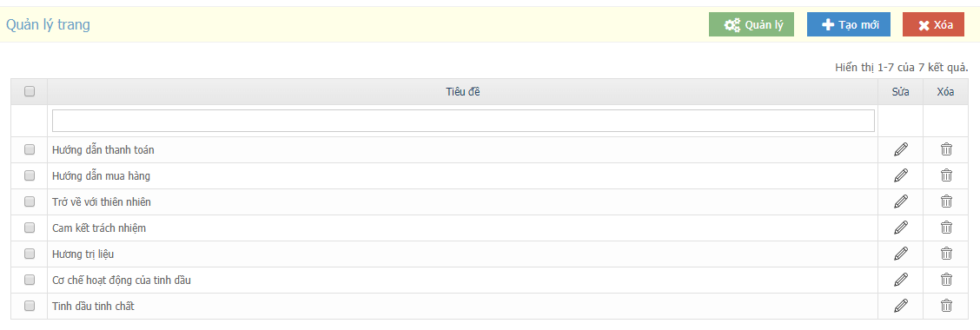Select the "Cam kết trách nhiệm" row checkbox
Viewport: 980px width, 330px height.
30,228
